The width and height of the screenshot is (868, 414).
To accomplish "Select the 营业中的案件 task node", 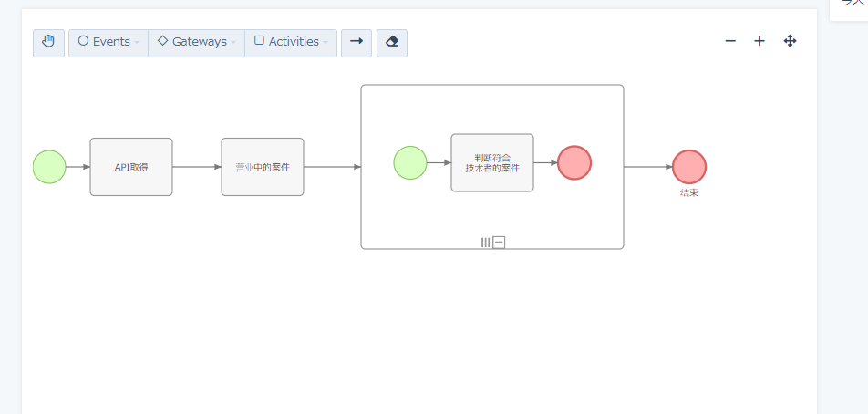I will pos(263,167).
